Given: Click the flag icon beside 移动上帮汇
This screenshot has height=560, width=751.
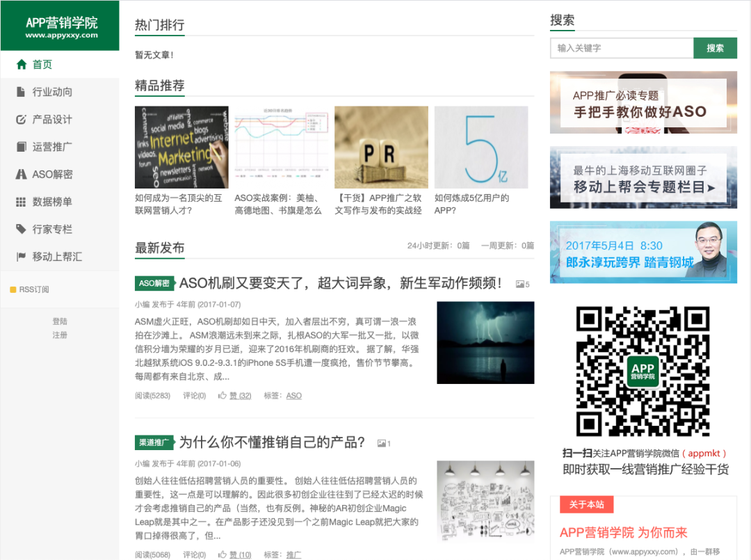Looking at the screenshot, I should point(21,257).
